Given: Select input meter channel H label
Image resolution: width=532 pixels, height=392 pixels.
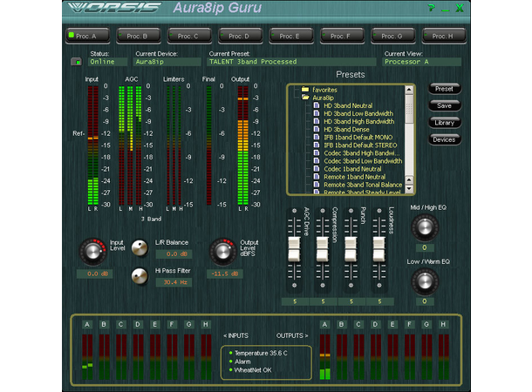Looking at the screenshot, I should 206,325.
